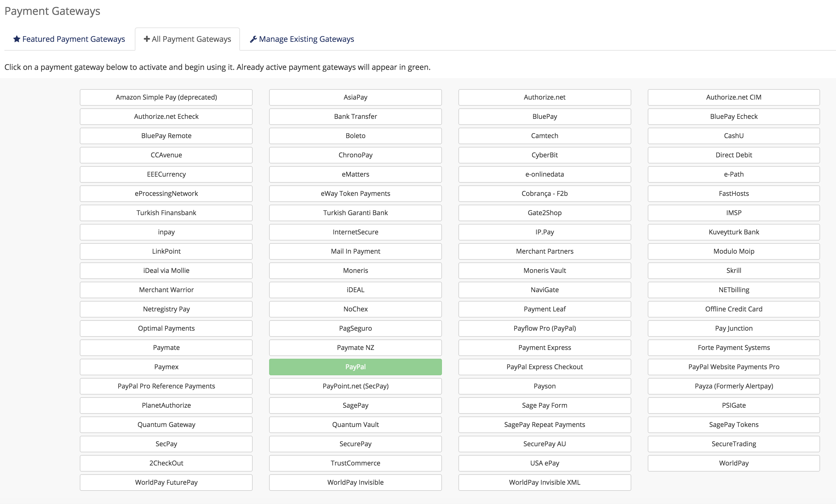
Task: Select the Moneris Vault gateway
Action: coord(544,270)
